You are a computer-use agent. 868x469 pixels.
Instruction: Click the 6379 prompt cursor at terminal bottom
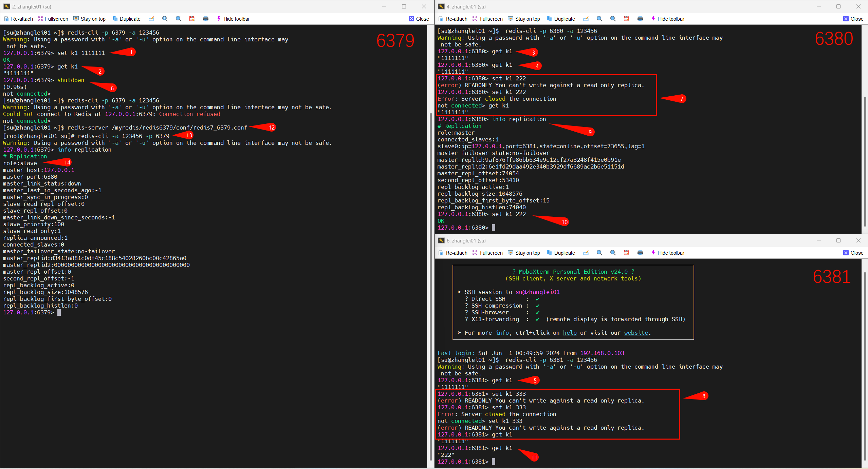pyautogui.click(x=59, y=312)
